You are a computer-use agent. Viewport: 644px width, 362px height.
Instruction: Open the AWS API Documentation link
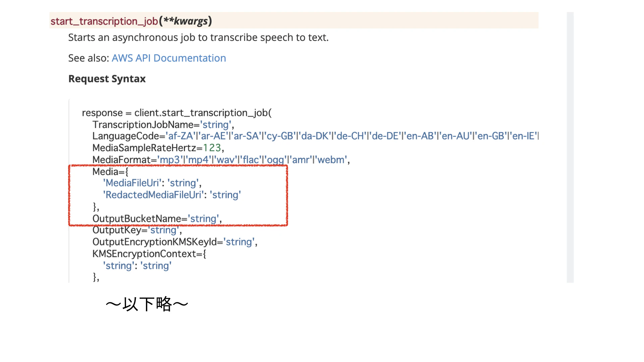[x=169, y=58]
